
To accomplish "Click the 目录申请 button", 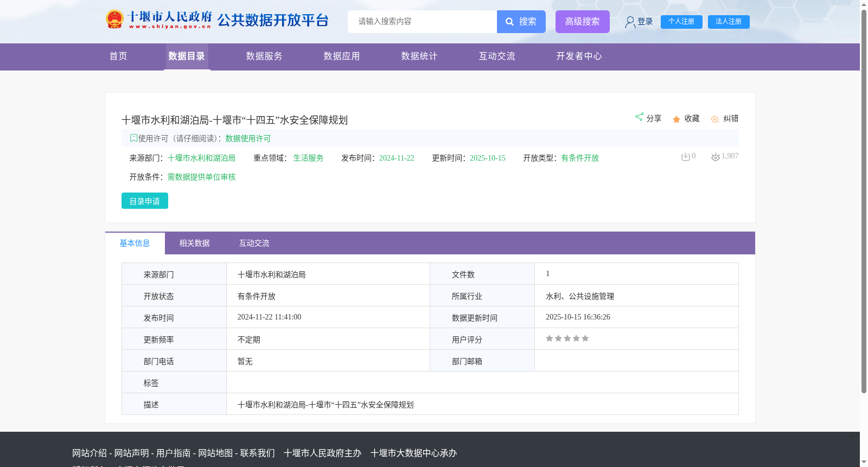I will 145,201.
